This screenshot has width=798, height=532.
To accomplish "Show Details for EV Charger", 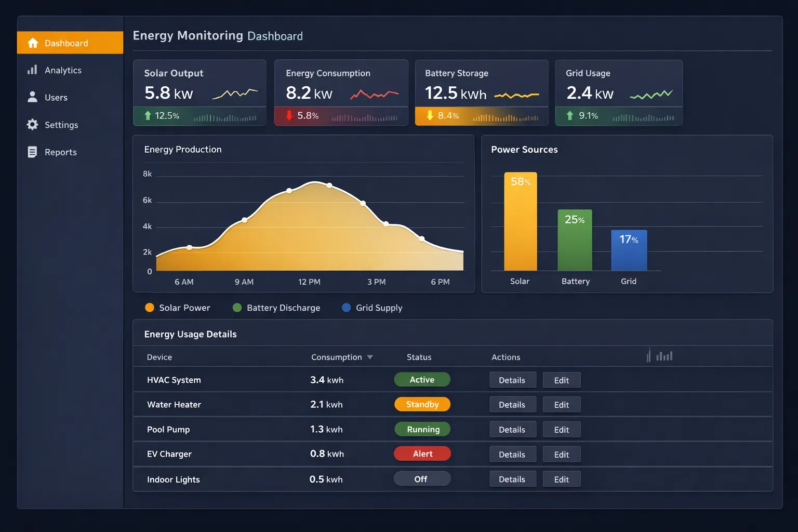I will click(x=512, y=455).
